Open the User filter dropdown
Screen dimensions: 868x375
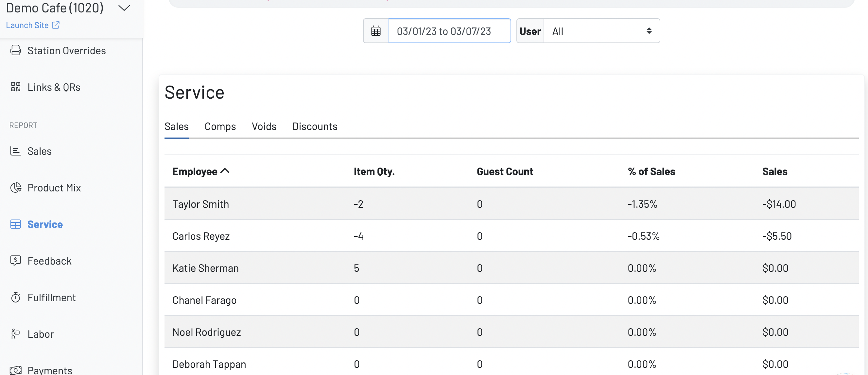[601, 31]
